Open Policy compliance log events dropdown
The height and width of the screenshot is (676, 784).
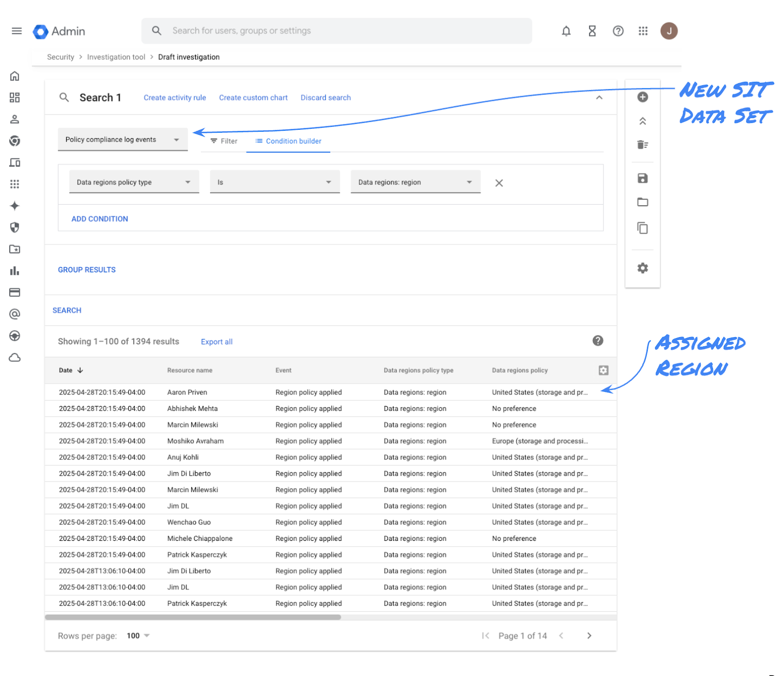(x=123, y=140)
